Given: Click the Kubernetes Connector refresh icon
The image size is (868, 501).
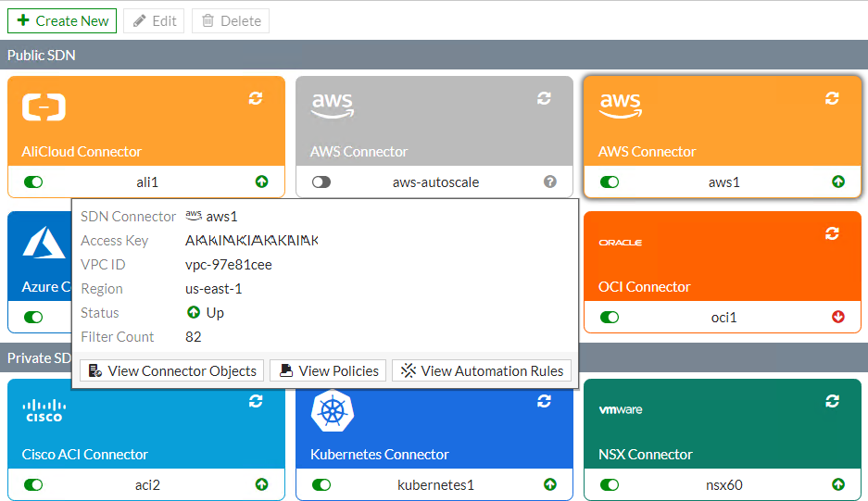Looking at the screenshot, I should coord(544,401).
